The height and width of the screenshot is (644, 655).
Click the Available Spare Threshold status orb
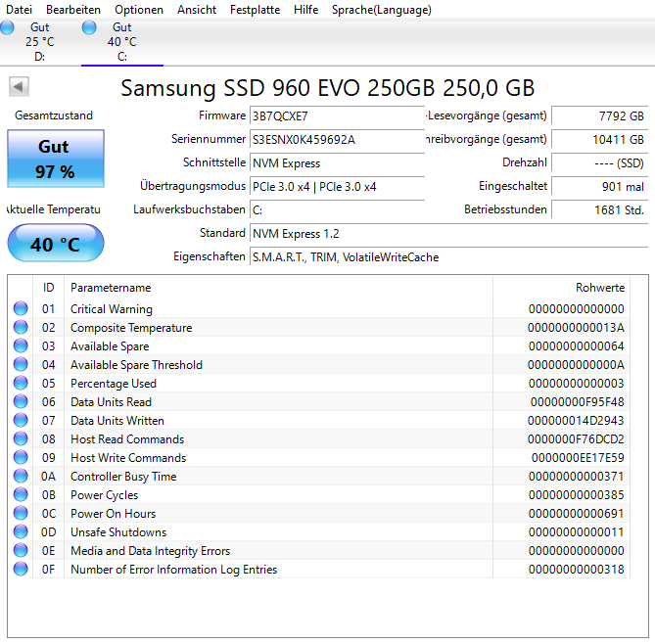pos(21,364)
